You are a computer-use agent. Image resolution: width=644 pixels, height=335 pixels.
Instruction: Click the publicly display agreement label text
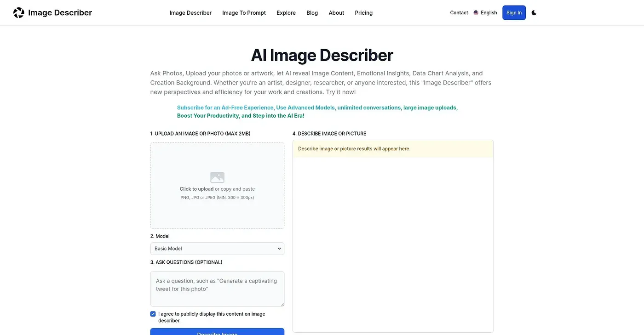click(212, 317)
